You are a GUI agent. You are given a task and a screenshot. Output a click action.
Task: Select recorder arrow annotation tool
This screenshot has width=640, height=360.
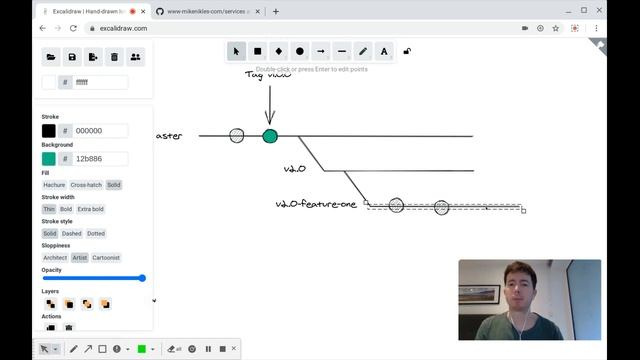88,349
